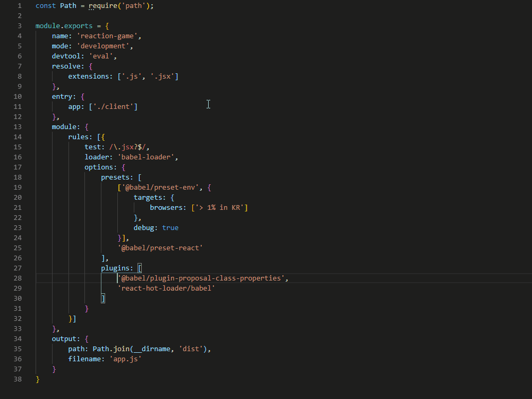Click the final closing brace on line 38
532x399 pixels.
(x=38, y=379)
